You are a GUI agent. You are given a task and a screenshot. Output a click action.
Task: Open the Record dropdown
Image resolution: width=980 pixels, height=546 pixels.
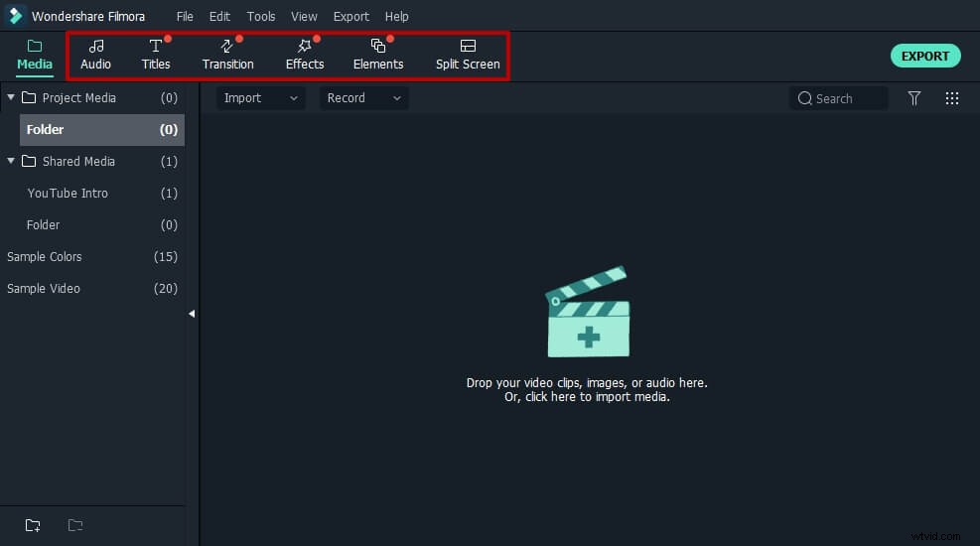363,98
